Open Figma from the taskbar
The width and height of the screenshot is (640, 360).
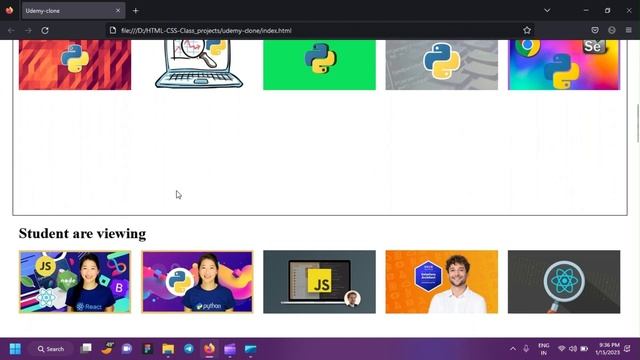pyautogui.click(x=147, y=349)
